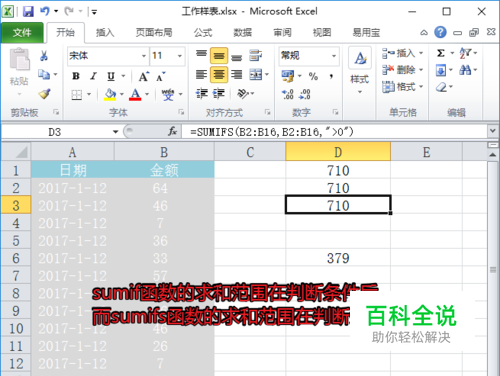
Task: Click cell D6 containing 379
Action: pos(338,258)
